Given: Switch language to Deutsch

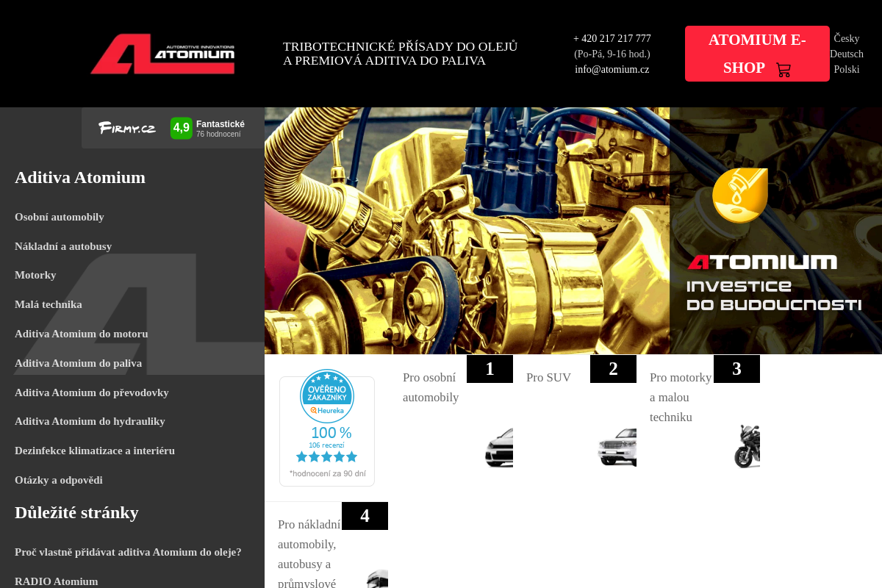Looking at the screenshot, I should pos(847,54).
